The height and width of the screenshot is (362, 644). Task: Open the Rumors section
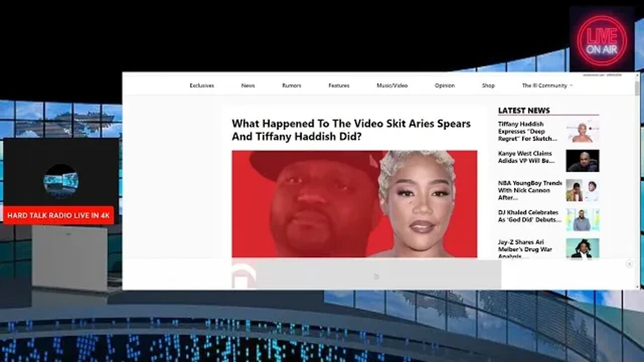292,85
